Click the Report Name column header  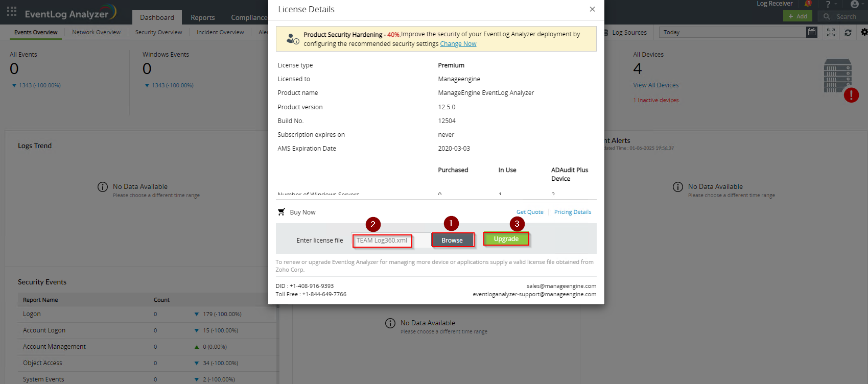click(40, 300)
